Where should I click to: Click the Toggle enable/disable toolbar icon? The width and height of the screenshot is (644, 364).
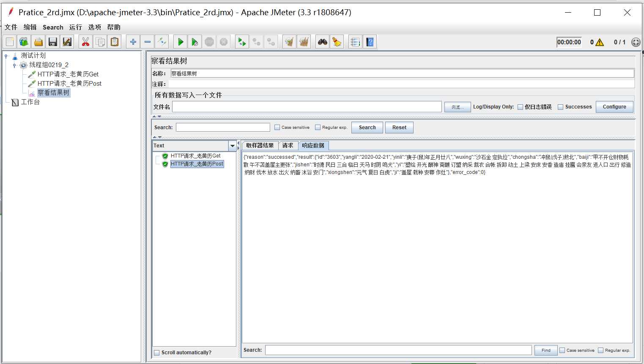(162, 42)
